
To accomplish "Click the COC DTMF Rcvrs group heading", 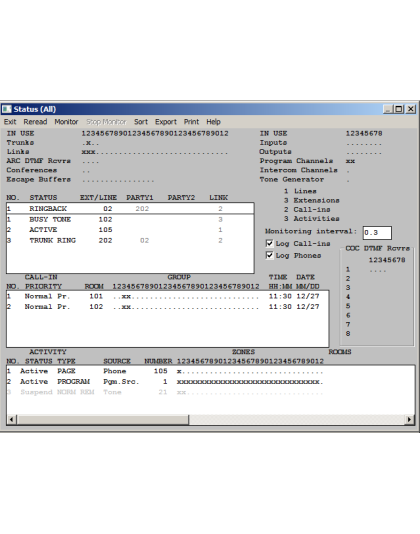I will tap(377, 248).
